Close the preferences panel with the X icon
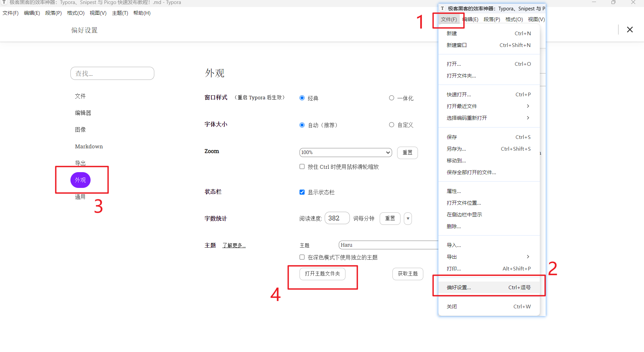Screen dimensions: 644x352 [630, 30]
